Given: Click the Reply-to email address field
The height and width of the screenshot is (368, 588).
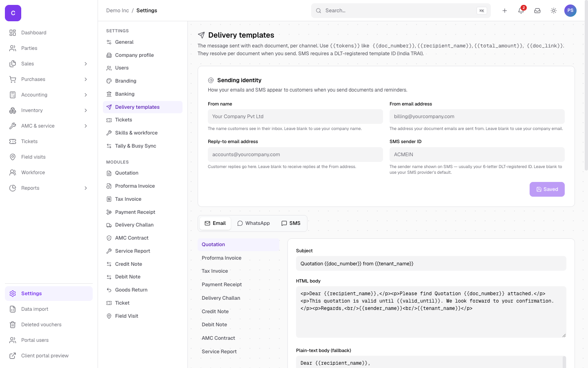Looking at the screenshot, I should coord(295,155).
